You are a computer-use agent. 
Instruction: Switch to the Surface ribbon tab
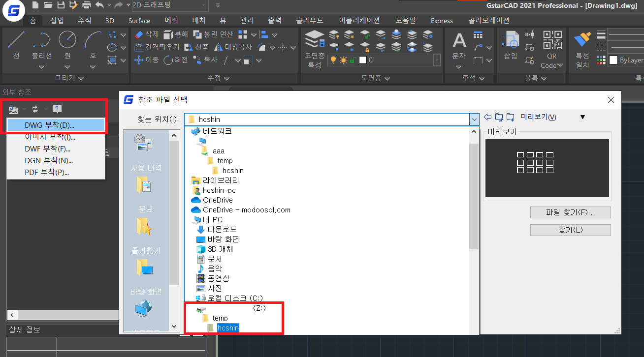(x=139, y=21)
